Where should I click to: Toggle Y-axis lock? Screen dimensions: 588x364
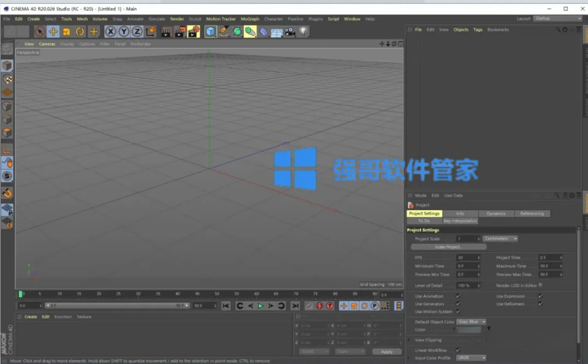pyautogui.click(x=124, y=32)
